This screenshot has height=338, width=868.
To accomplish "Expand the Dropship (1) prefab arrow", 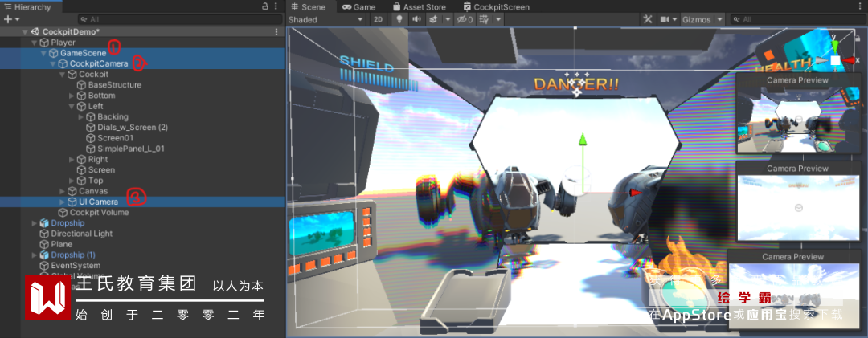I will tap(35, 255).
